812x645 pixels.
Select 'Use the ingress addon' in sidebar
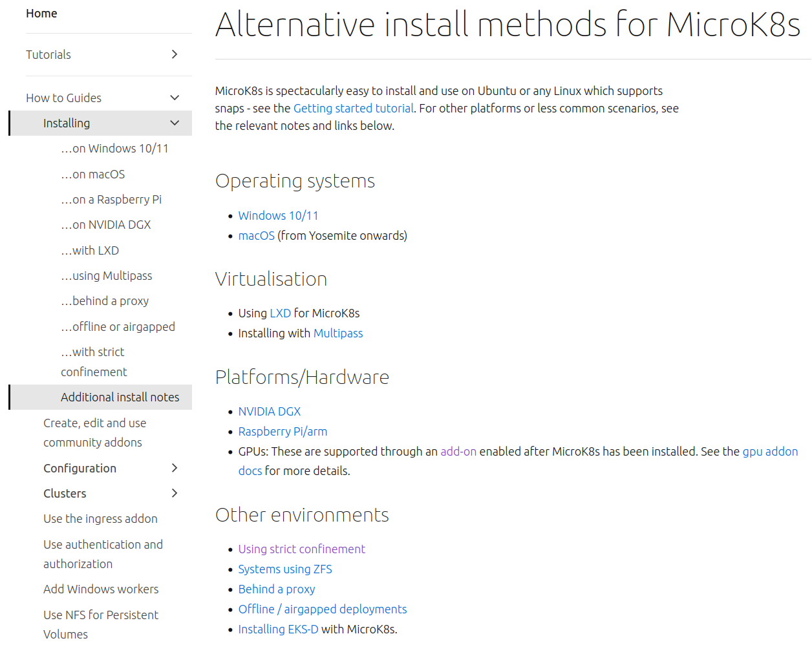tap(100, 518)
